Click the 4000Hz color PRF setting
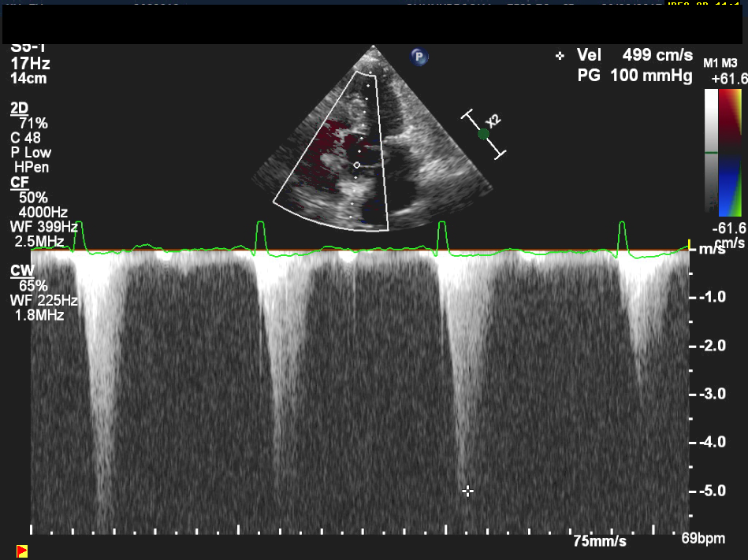 (45, 212)
